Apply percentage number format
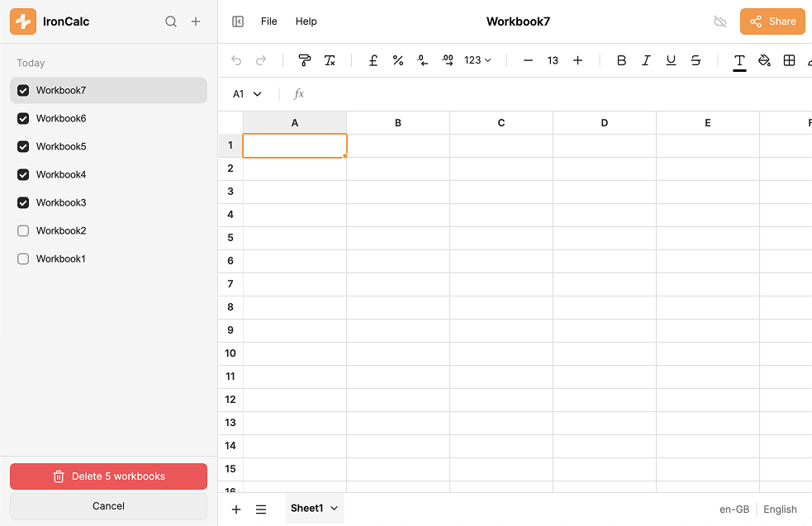The image size is (812, 526). click(397, 60)
